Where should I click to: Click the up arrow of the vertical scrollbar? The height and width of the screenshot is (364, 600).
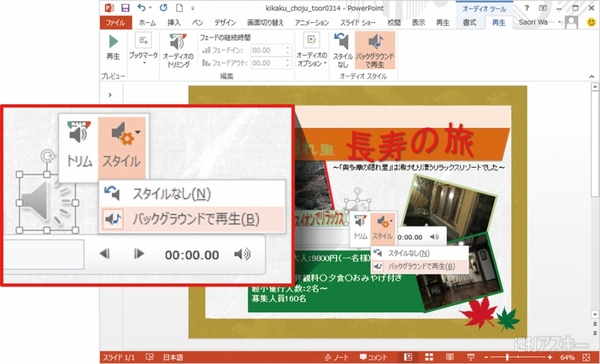click(595, 87)
